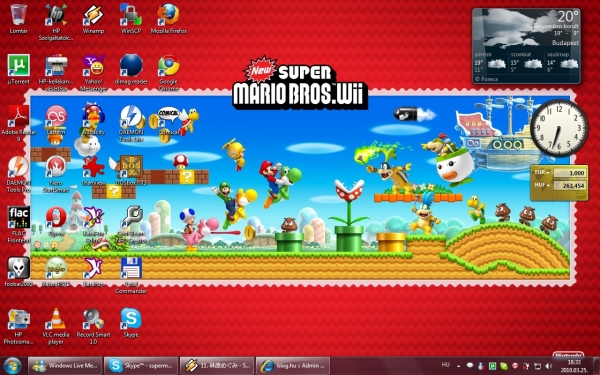The image size is (600, 375).
Task: Switch to the Windows Live Messenger taskbar item
Action: pos(65,365)
